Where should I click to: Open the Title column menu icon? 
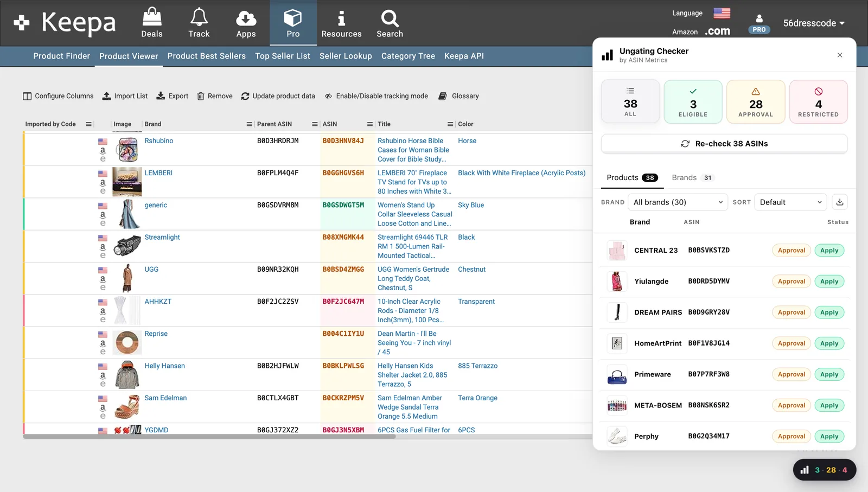point(450,124)
